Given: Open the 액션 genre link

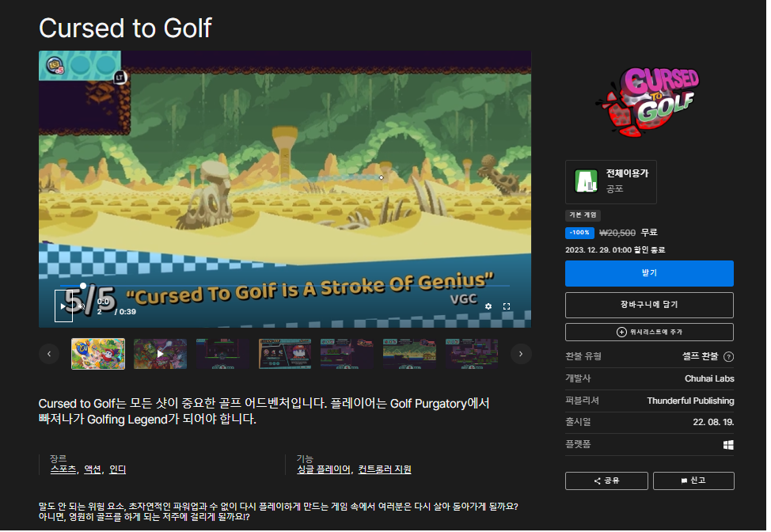Looking at the screenshot, I should (x=93, y=469).
